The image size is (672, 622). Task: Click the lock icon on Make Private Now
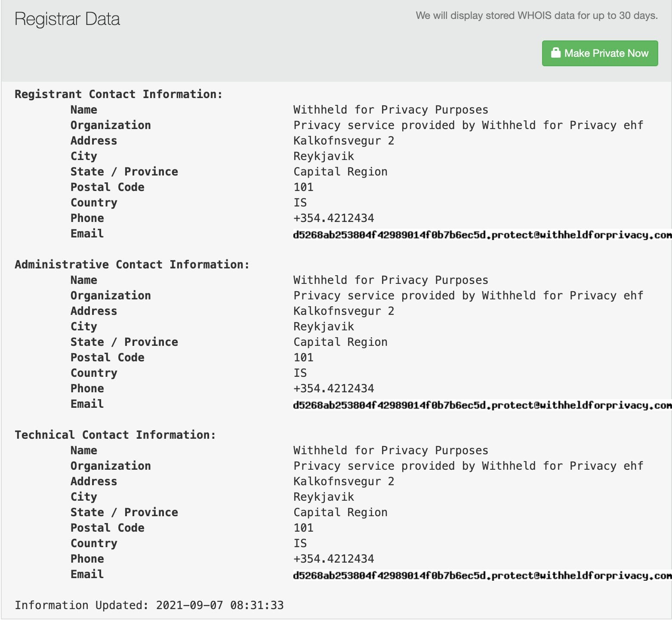tap(555, 53)
